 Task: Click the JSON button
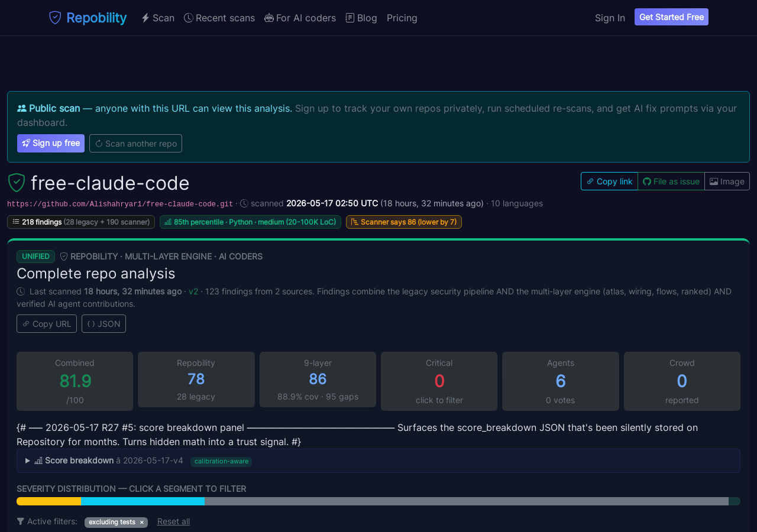tap(103, 323)
